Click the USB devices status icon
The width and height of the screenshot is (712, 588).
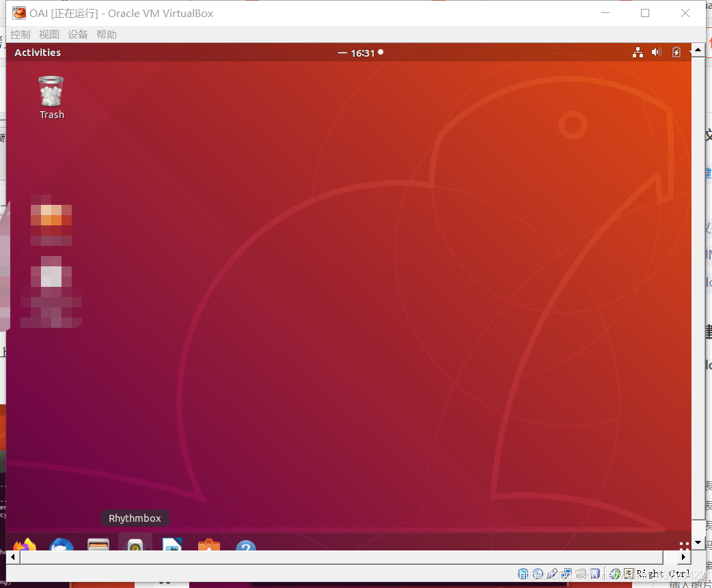[x=552, y=574]
